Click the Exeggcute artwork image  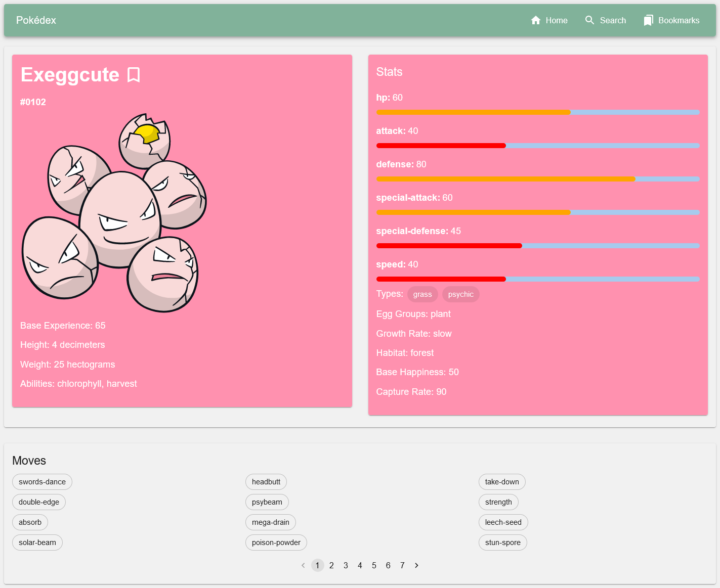pos(114,212)
